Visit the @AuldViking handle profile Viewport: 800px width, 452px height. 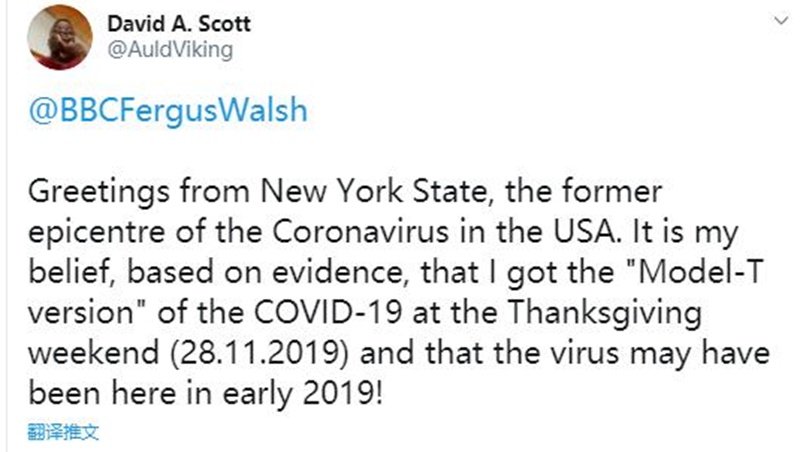(x=170, y=50)
